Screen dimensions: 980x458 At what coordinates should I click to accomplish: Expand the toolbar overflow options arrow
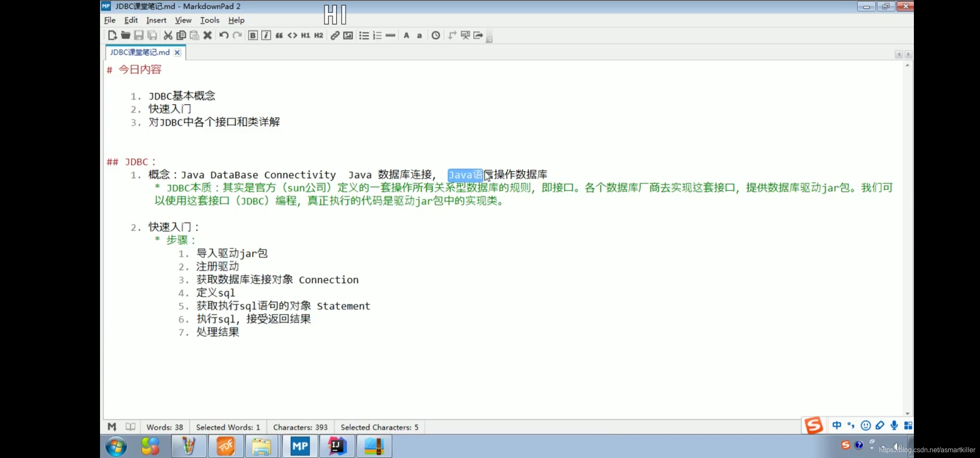(x=489, y=40)
